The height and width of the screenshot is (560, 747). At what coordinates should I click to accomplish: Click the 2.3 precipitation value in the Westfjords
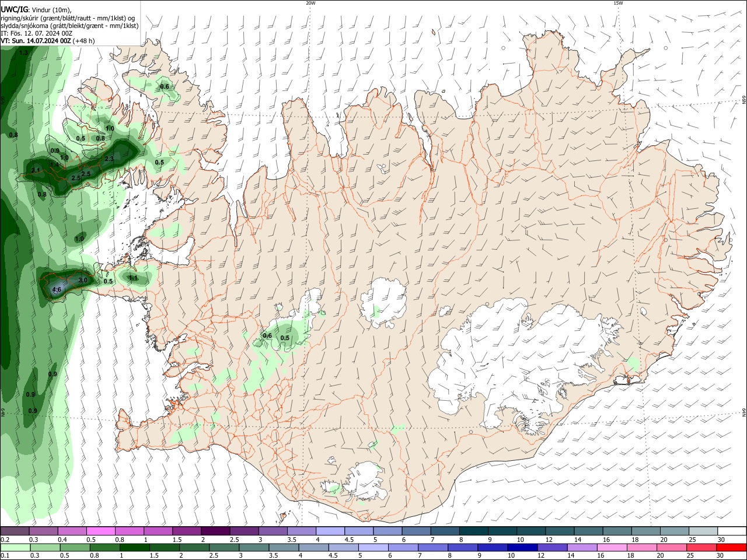coord(109,159)
